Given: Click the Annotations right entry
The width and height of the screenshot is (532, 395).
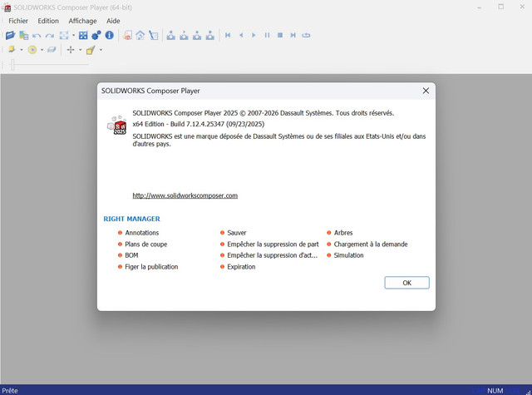Looking at the screenshot, I should [x=142, y=233].
